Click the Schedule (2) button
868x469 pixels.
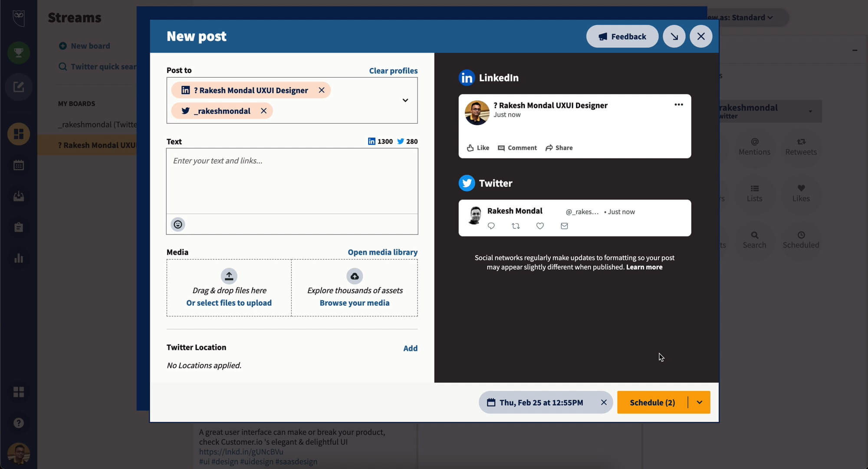(652, 402)
